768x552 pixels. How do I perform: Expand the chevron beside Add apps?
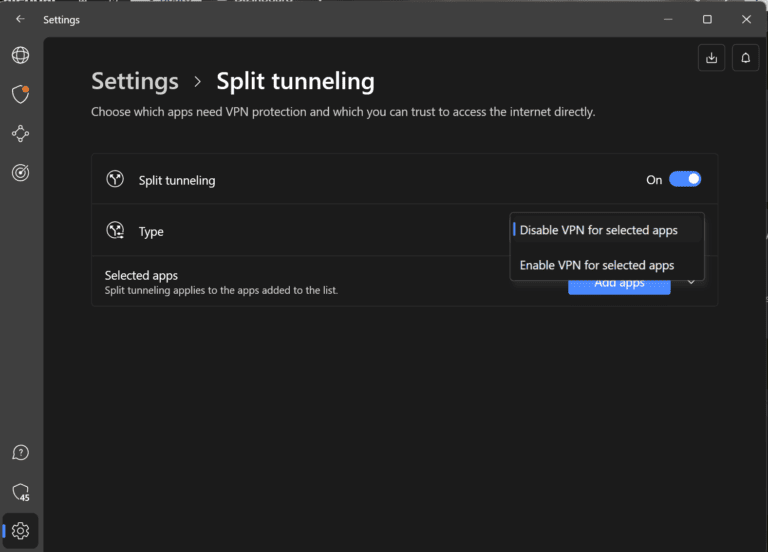click(690, 283)
